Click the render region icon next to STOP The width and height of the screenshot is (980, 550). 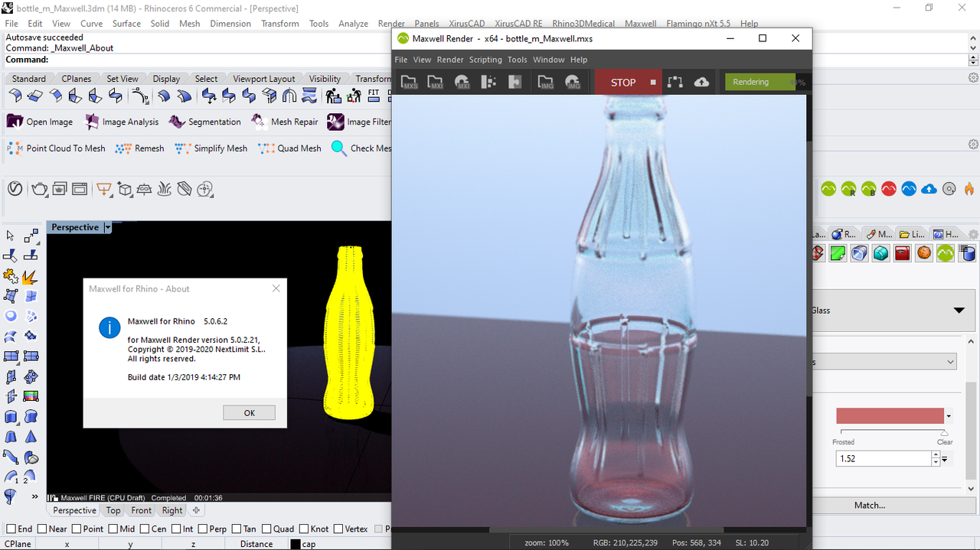click(x=675, y=83)
